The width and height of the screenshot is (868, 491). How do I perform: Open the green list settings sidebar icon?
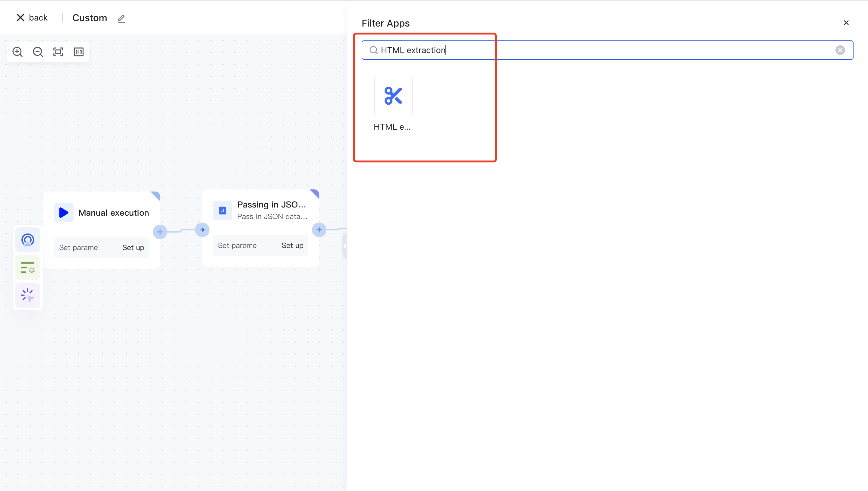[x=28, y=268]
